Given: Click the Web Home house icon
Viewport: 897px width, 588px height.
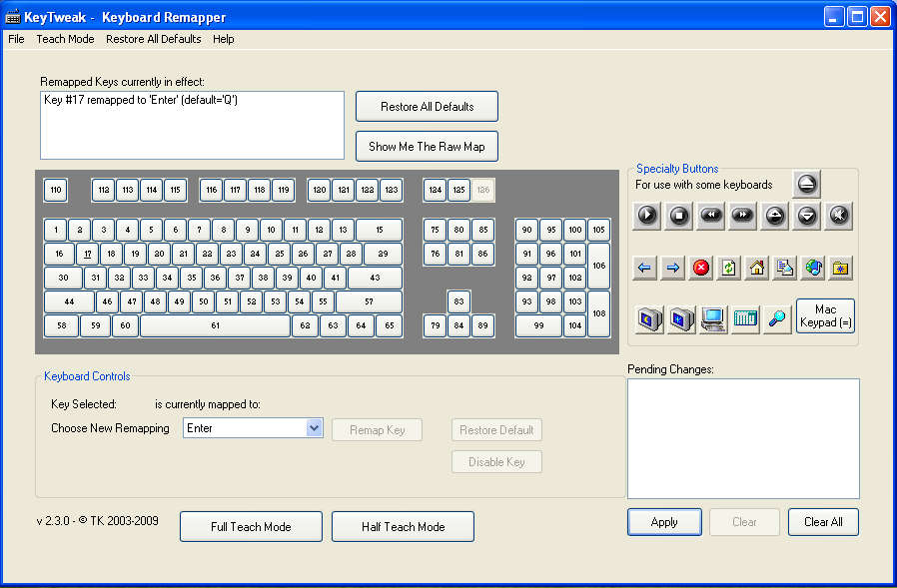Looking at the screenshot, I should point(757,268).
